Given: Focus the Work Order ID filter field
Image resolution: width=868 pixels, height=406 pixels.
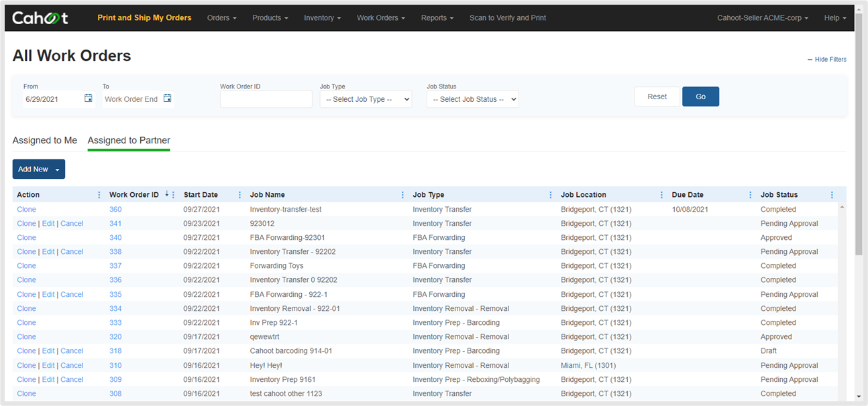Looking at the screenshot, I should [266, 99].
